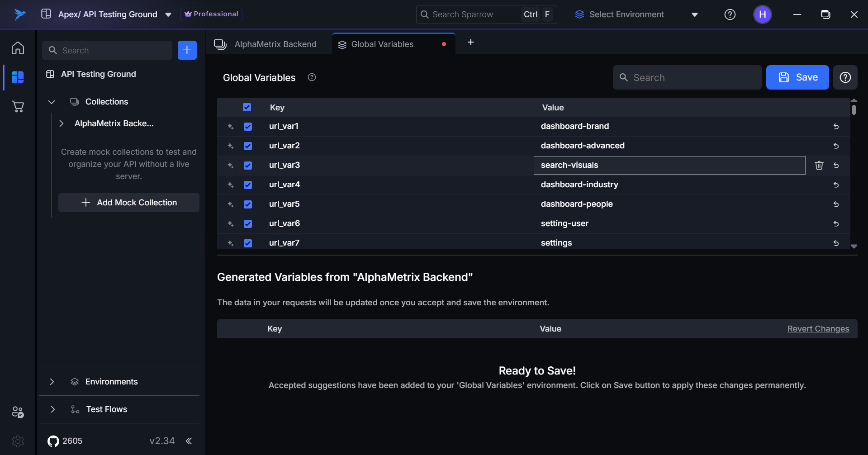The width and height of the screenshot is (868, 455).
Task: Open the Marketplace cart icon
Action: pyautogui.click(x=18, y=107)
